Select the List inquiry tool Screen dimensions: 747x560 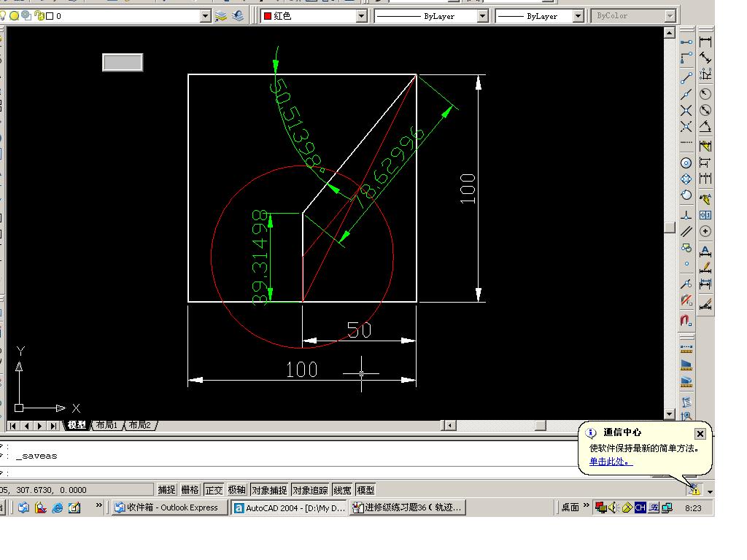686,402
